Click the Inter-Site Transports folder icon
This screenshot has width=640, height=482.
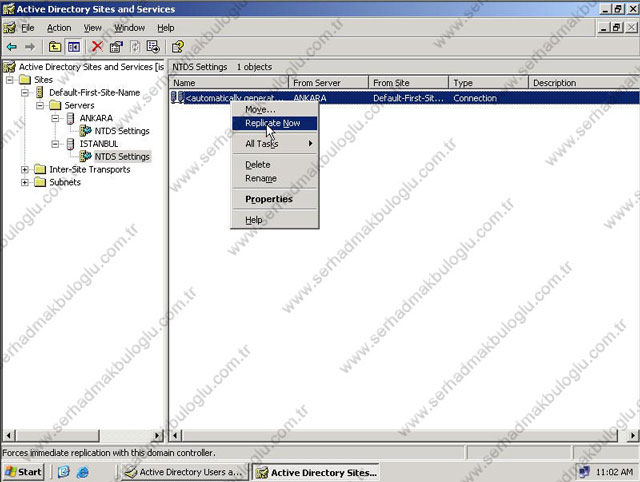point(40,169)
